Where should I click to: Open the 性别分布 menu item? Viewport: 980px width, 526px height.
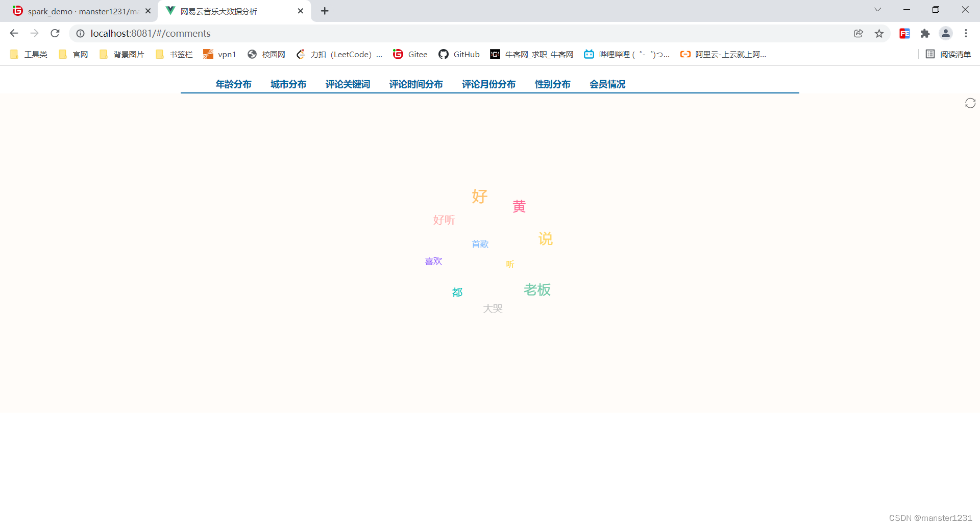552,84
